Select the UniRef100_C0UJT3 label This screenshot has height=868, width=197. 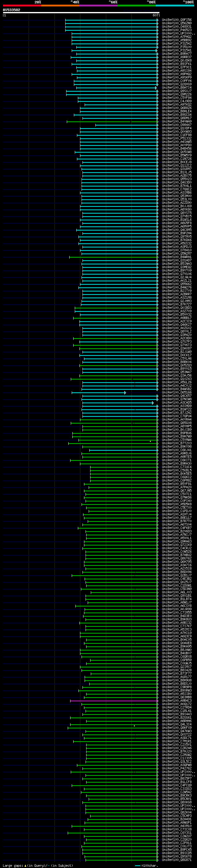coord(177,846)
